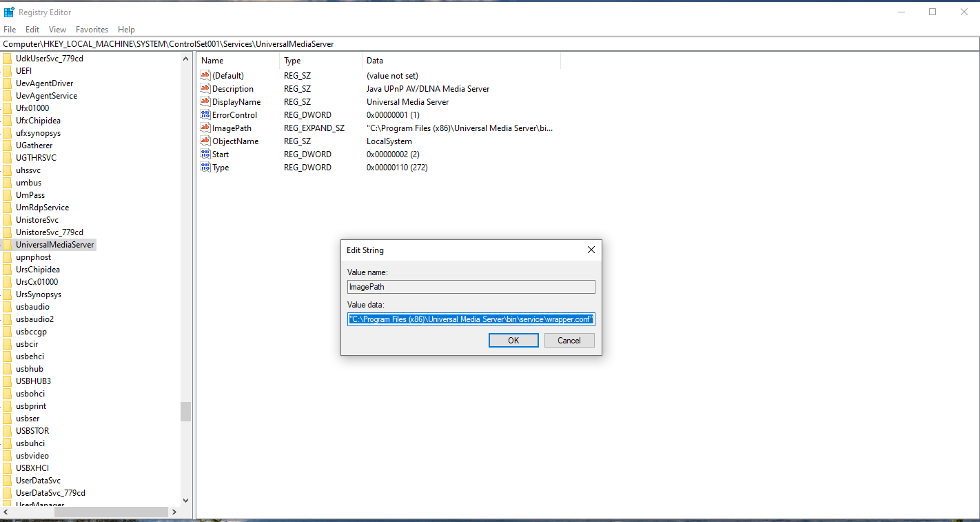Select the UrsChipidea key

pyautogui.click(x=38, y=270)
